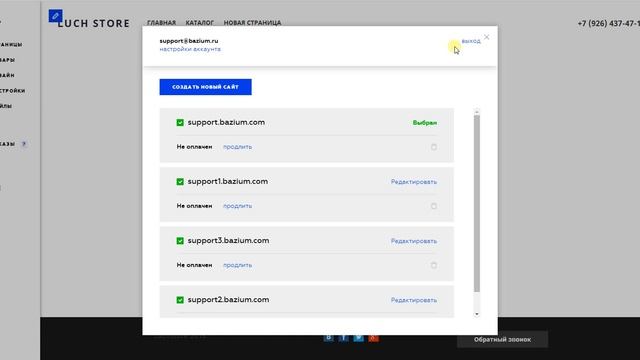Click the support.bazium.com site name

pyautogui.click(x=226, y=122)
